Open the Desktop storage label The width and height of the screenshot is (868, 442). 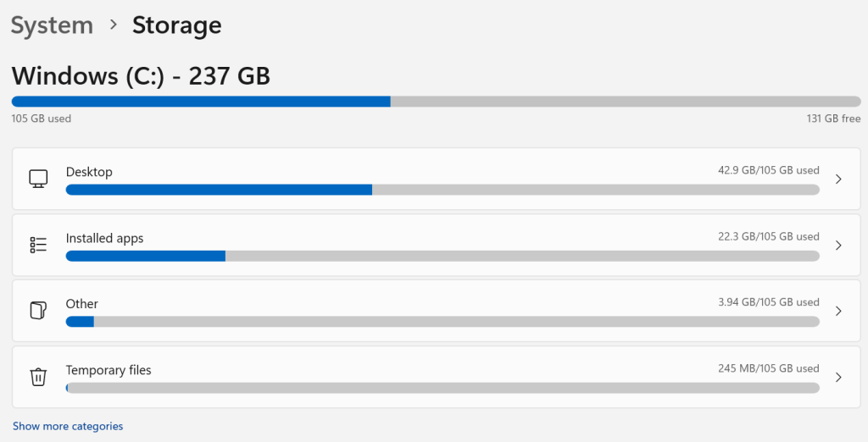[x=89, y=172]
